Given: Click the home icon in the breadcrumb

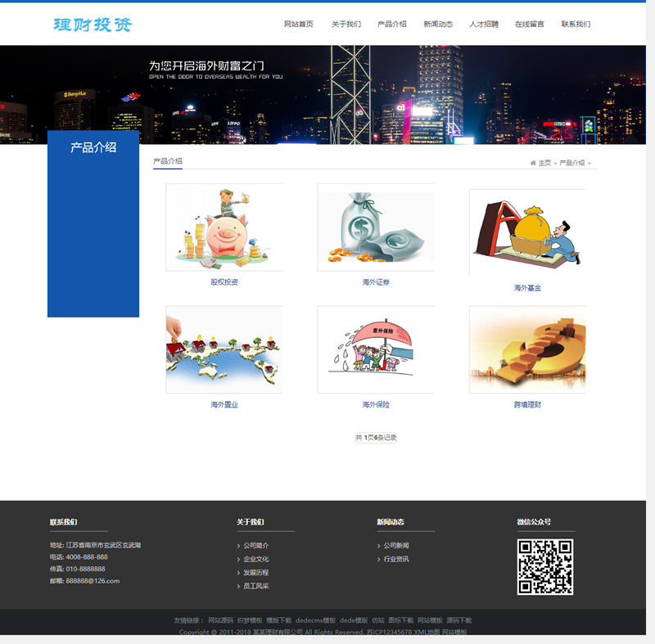Looking at the screenshot, I should (533, 162).
